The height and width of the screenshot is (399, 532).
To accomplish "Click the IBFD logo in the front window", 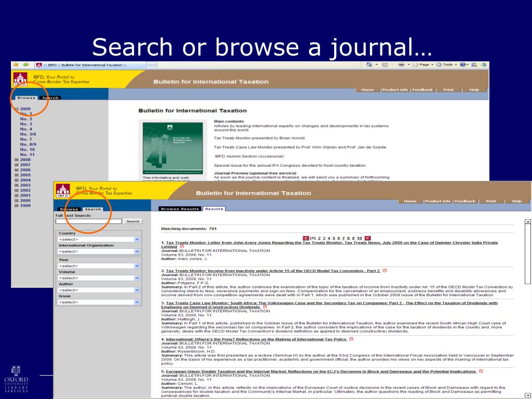I will coord(63,191).
